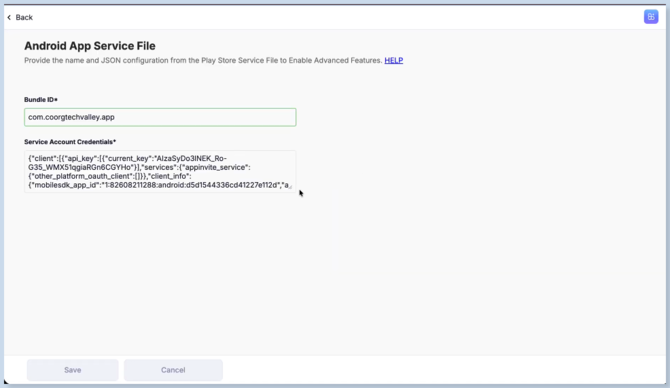The height and width of the screenshot is (388, 670).
Task: Click the Android App Service File heading
Action: point(90,46)
